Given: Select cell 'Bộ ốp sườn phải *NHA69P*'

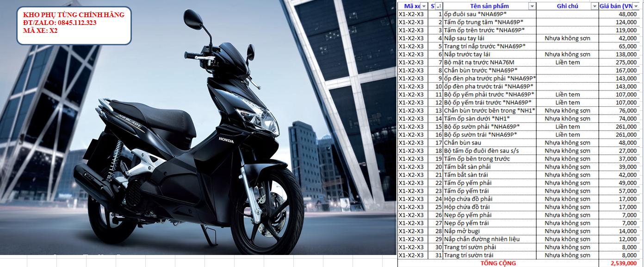Looking at the screenshot, I should click(x=489, y=127).
